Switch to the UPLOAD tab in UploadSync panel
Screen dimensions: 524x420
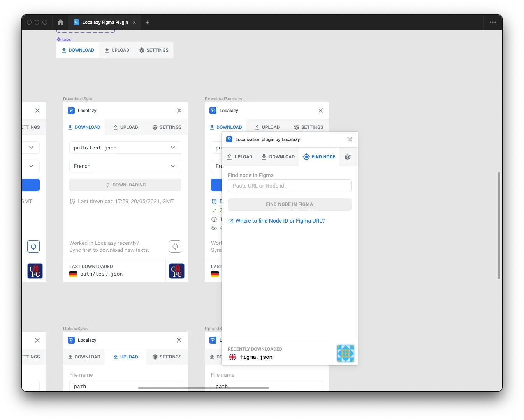126,357
